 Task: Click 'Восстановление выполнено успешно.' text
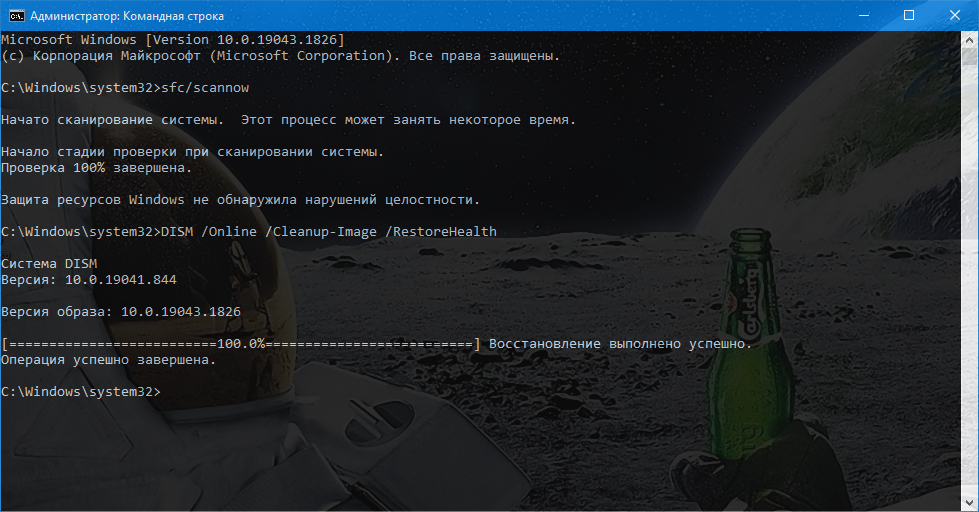coord(621,344)
